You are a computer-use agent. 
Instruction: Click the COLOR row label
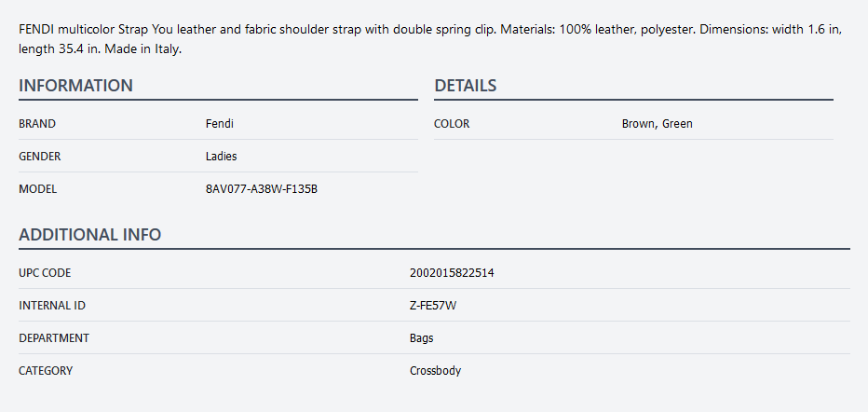click(x=452, y=124)
